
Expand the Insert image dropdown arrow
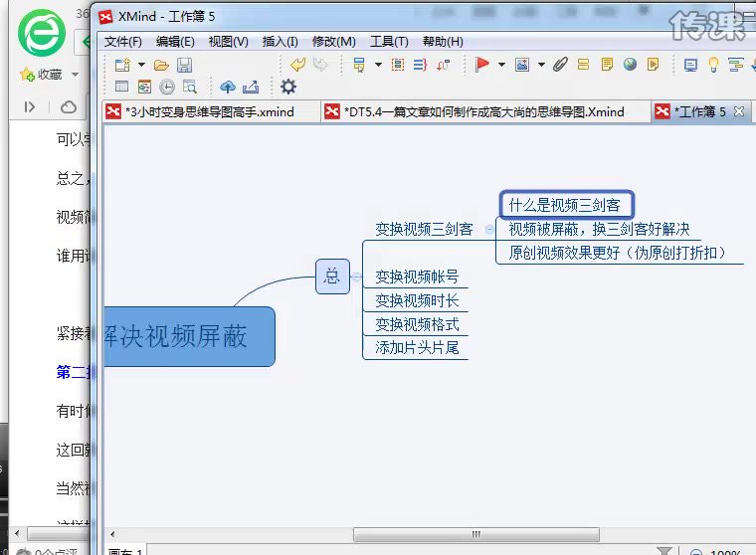tap(541, 66)
